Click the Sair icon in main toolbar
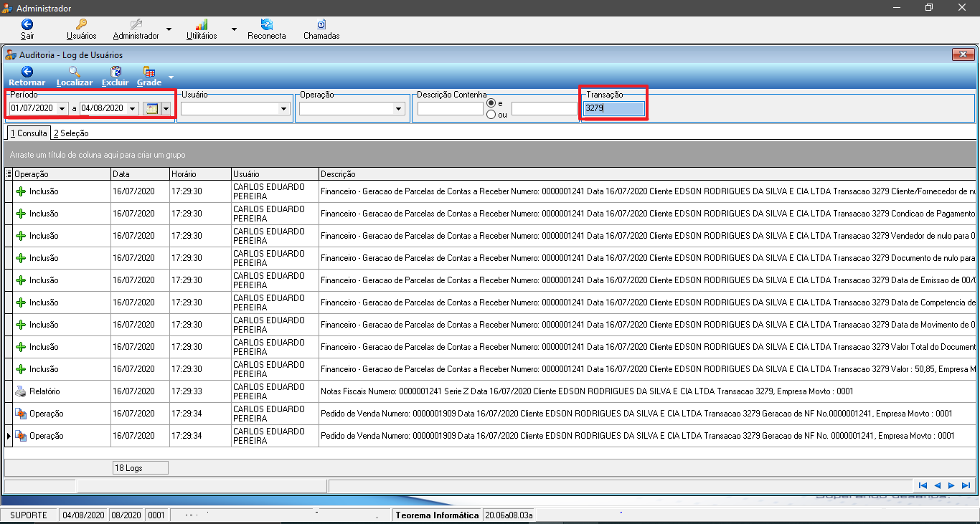Image resolution: width=980 pixels, height=524 pixels. click(x=27, y=24)
